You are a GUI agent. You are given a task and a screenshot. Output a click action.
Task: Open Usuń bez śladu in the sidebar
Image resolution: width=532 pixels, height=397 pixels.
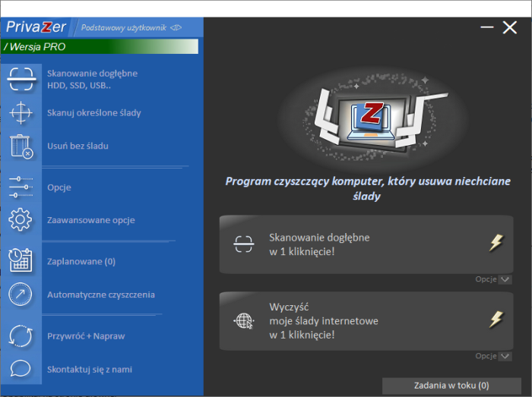point(78,146)
